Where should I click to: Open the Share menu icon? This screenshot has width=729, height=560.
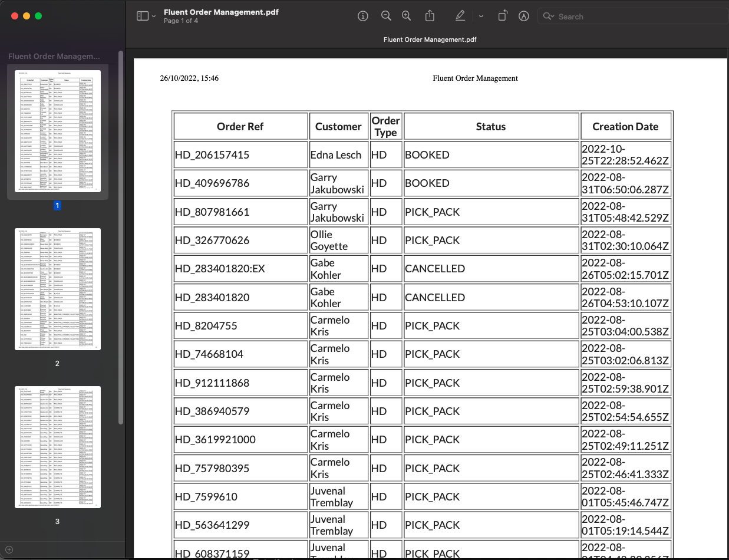pos(430,17)
